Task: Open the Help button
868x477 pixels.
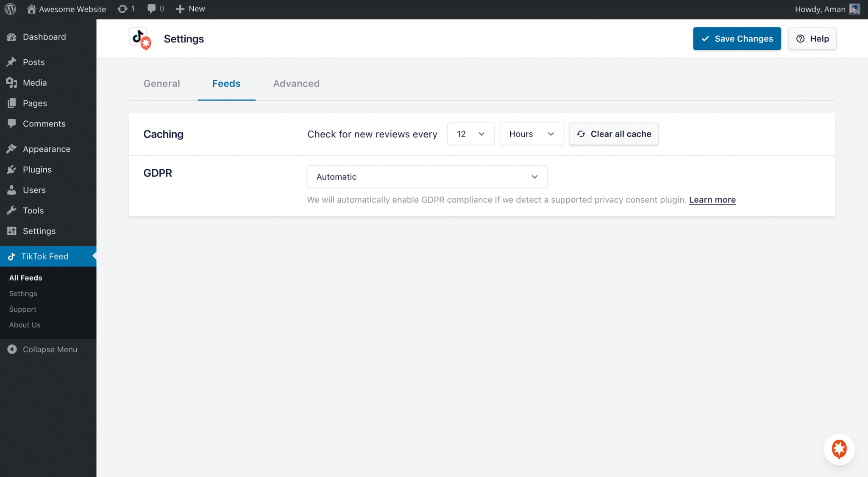Action: (x=812, y=39)
